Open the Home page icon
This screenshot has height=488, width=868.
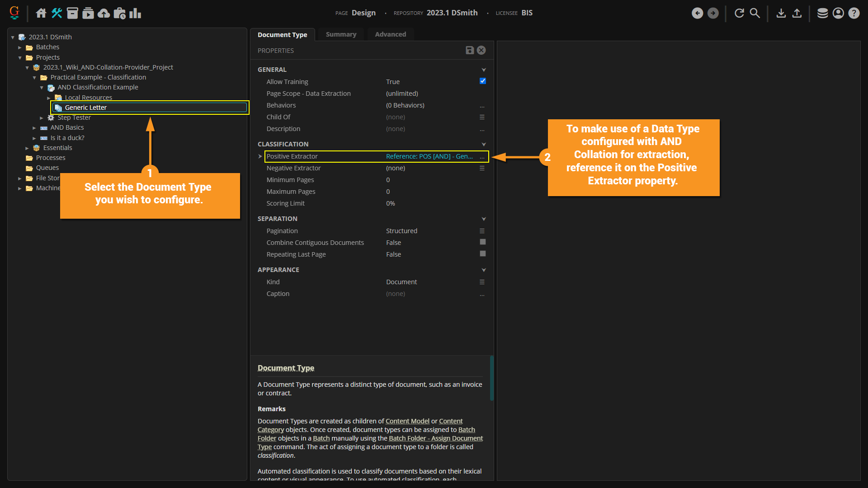tap(41, 13)
